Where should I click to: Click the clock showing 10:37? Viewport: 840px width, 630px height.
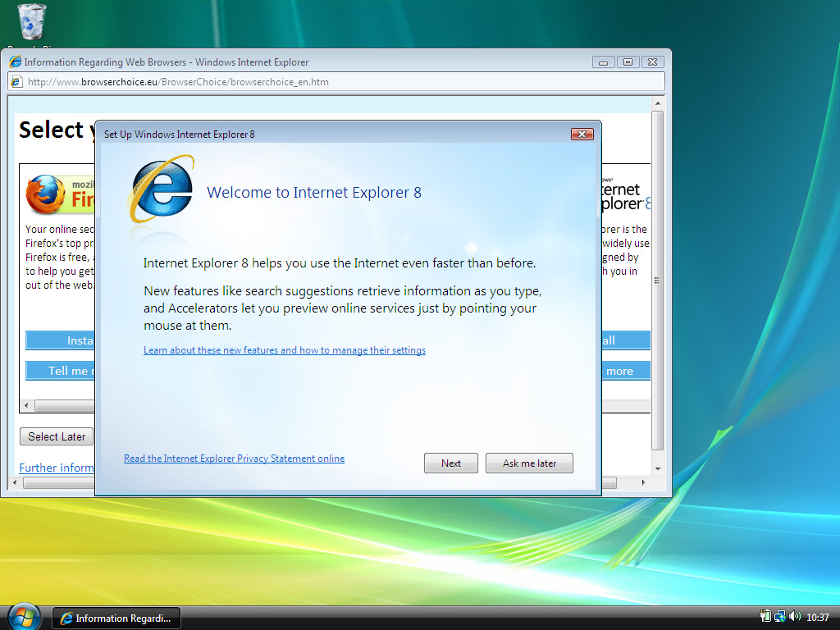click(x=818, y=616)
